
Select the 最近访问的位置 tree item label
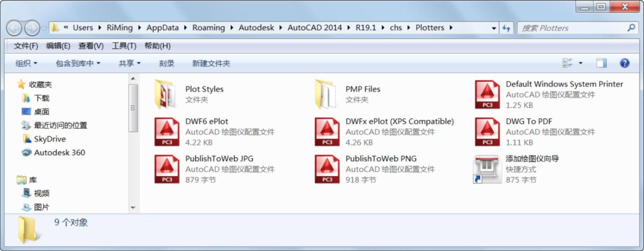60,125
